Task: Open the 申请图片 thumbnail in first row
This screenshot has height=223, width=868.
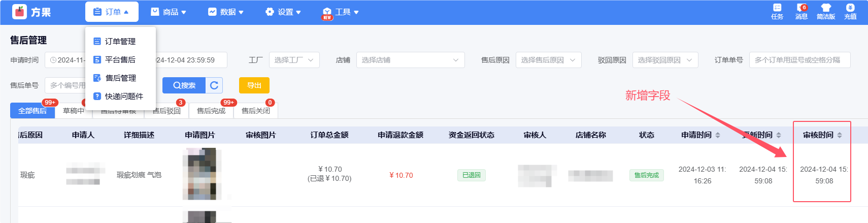Action: (202, 174)
